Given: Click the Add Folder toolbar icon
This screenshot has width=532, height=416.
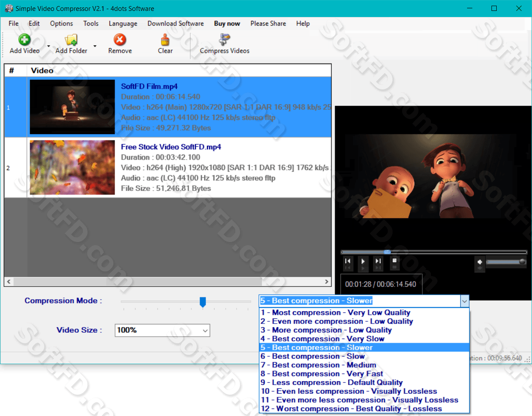Looking at the screenshot, I should (x=71, y=40).
